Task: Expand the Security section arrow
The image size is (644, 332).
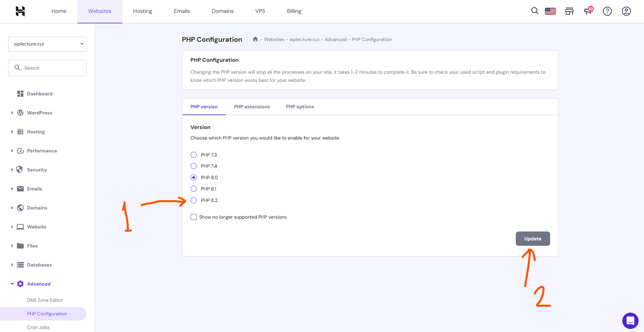Action: (x=12, y=170)
